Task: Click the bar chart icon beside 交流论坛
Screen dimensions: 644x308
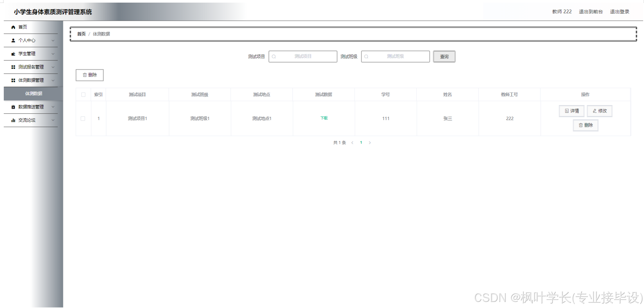Action: (13, 120)
